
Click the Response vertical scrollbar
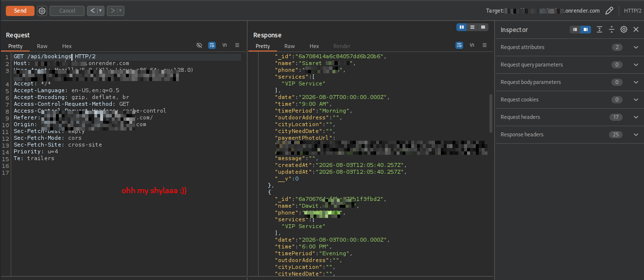[x=490, y=114]
